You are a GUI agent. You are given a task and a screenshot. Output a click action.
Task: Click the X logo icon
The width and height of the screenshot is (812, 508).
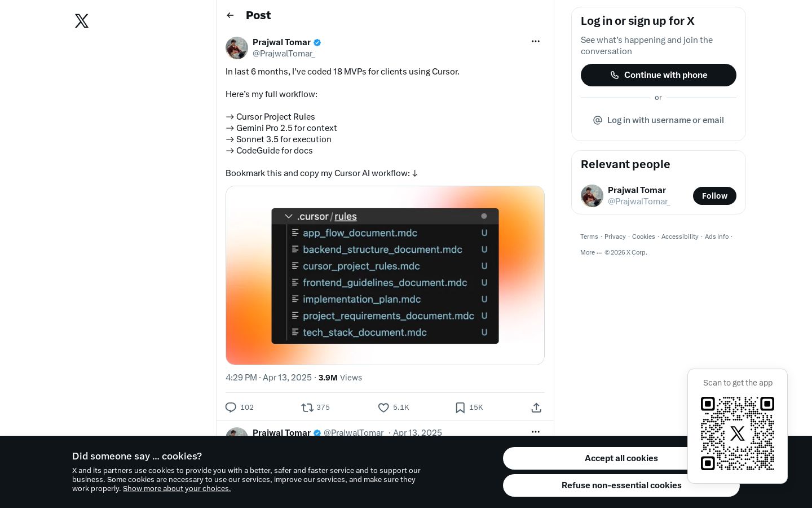[x=82, y=21]
